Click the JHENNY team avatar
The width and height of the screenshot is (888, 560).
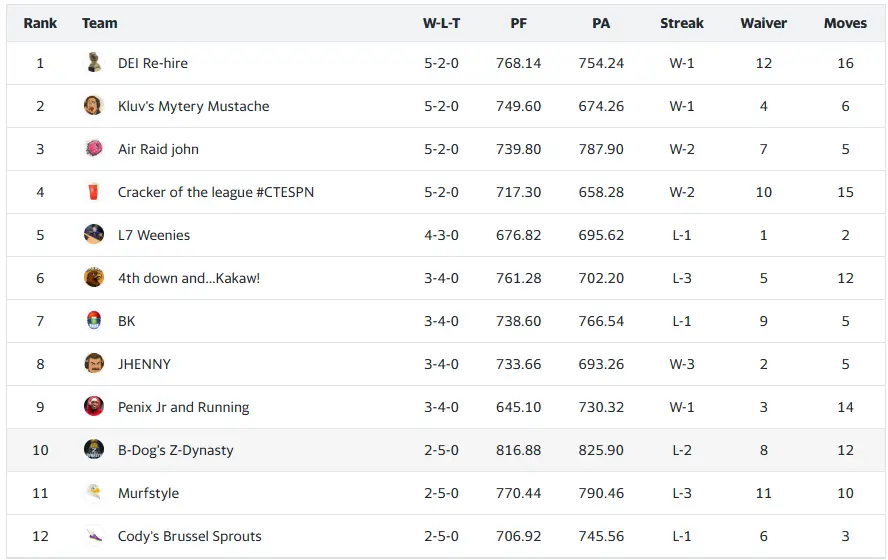[94, 364]
